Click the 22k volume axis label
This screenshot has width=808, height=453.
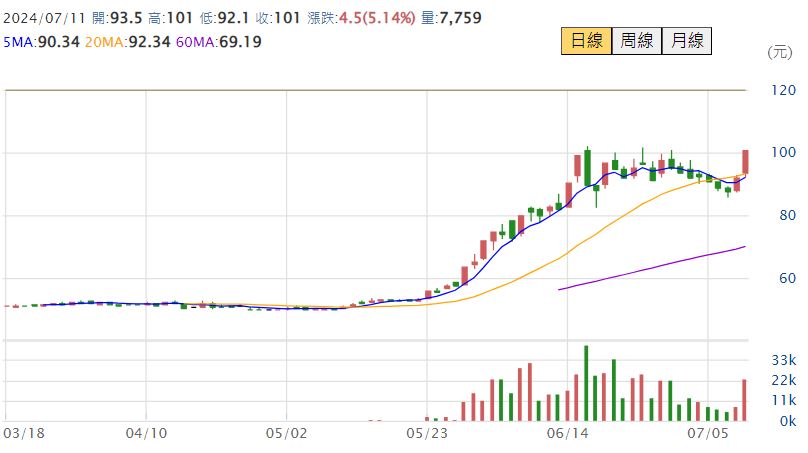coord(784,380)
